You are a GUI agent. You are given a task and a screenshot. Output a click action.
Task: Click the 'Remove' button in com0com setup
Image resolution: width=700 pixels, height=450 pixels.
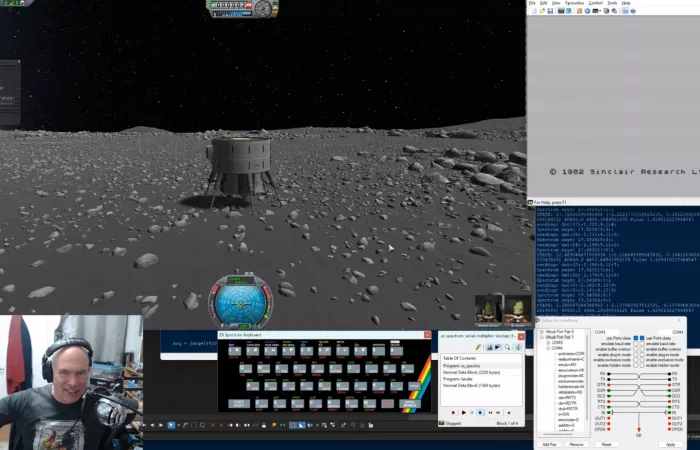[x=577, y=444]
